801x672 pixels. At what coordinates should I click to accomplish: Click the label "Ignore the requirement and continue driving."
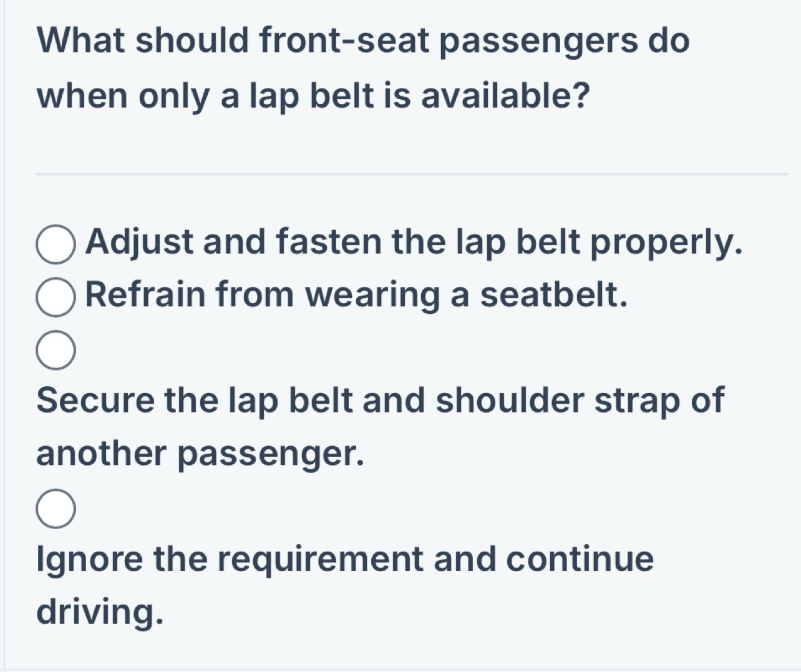(x=343, y=557)
